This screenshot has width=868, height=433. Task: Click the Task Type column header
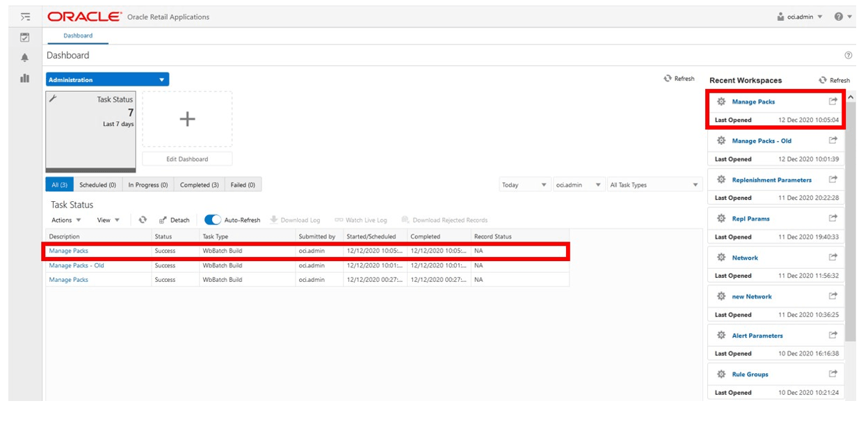pos(247,237)
